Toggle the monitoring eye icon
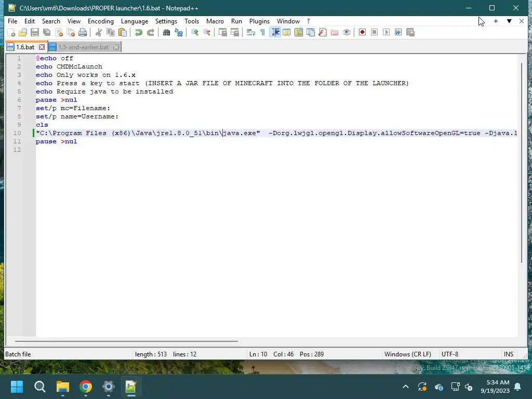Screen dimensions: 532x399 (x=347, y=32)
